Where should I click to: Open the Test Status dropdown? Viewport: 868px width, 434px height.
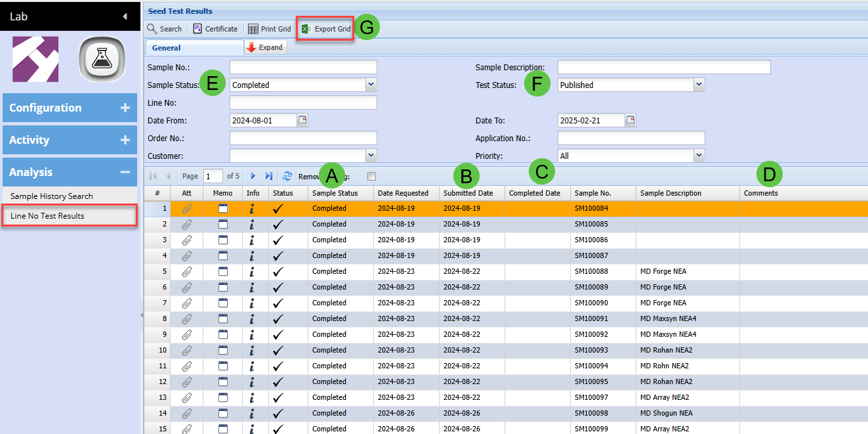click(x=699, y=85)
